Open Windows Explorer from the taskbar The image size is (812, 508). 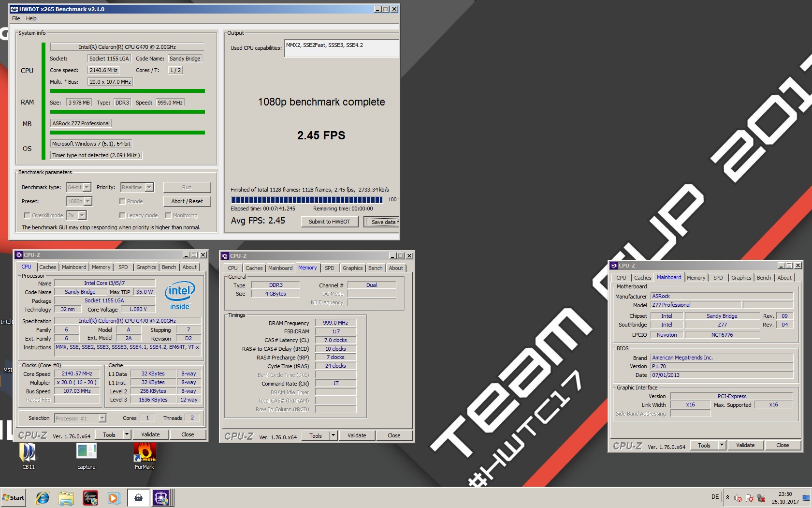66,497
